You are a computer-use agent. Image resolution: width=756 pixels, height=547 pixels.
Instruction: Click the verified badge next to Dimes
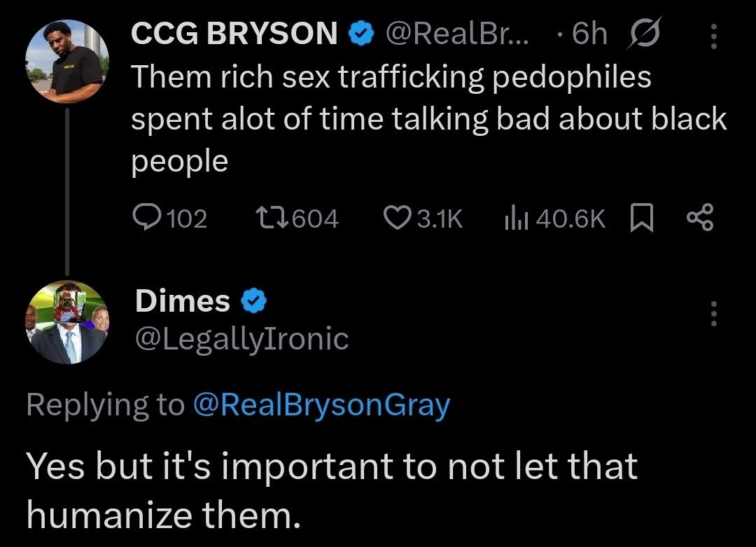[x=253, y=302]
